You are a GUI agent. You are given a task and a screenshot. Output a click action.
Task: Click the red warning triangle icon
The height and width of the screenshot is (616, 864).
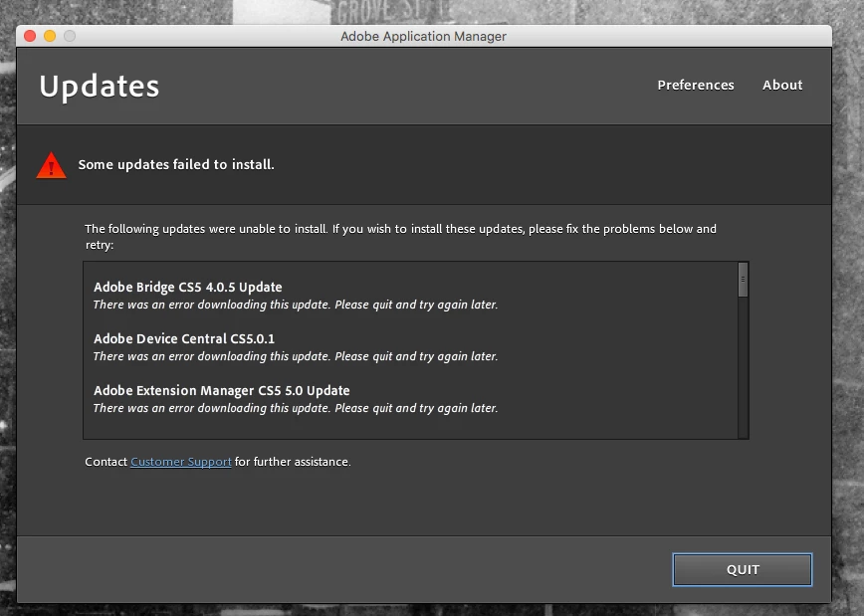pyautogui.click(x=51, y=165)
